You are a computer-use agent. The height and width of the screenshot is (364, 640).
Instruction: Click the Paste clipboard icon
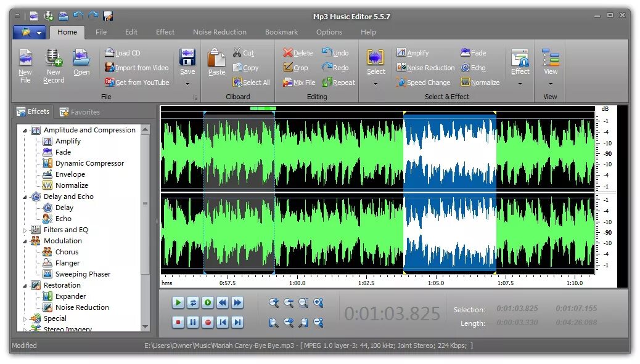coord(216,58)
